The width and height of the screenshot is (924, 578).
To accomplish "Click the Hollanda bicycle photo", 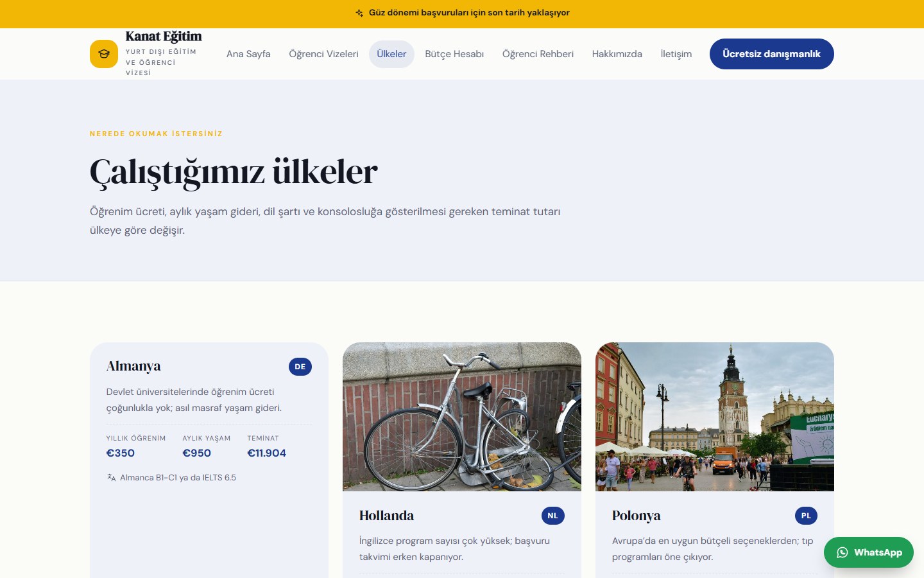I will point(462,417).
